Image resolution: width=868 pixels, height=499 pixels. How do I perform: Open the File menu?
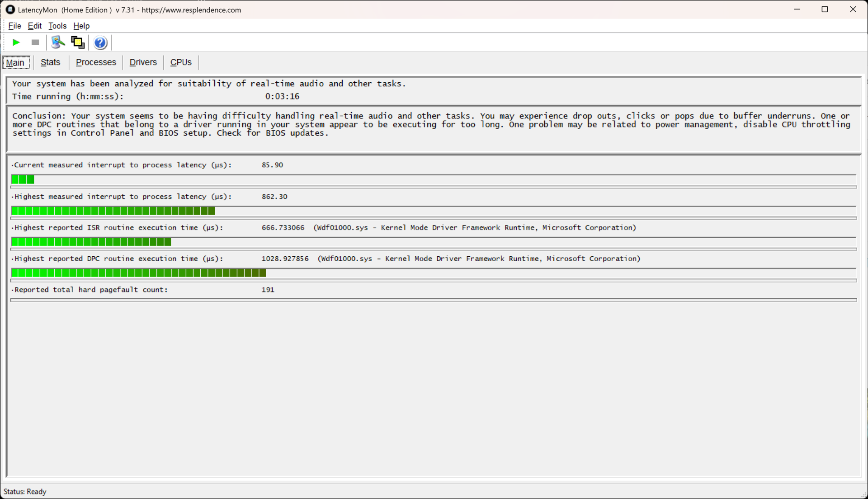pyautogui.click(x=14, y=26)
